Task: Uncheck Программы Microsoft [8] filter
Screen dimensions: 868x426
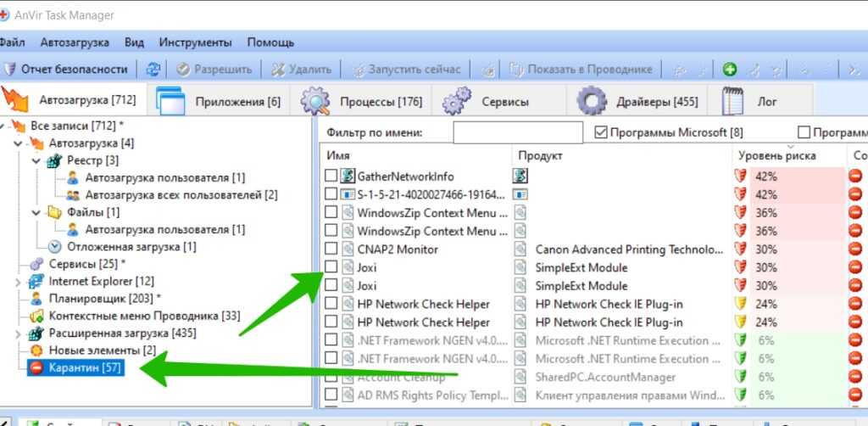Action: [601, 132]
